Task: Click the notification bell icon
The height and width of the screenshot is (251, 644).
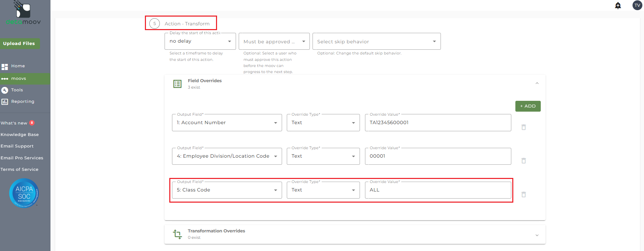Action: coord(618,5)
